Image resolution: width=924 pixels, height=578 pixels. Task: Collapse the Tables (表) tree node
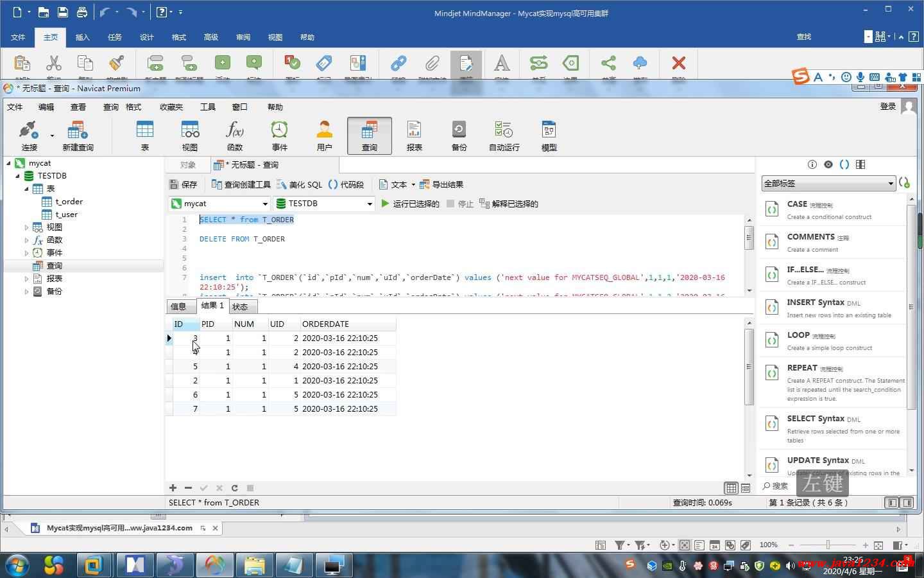pyautogui.click(x=27, y=189)
